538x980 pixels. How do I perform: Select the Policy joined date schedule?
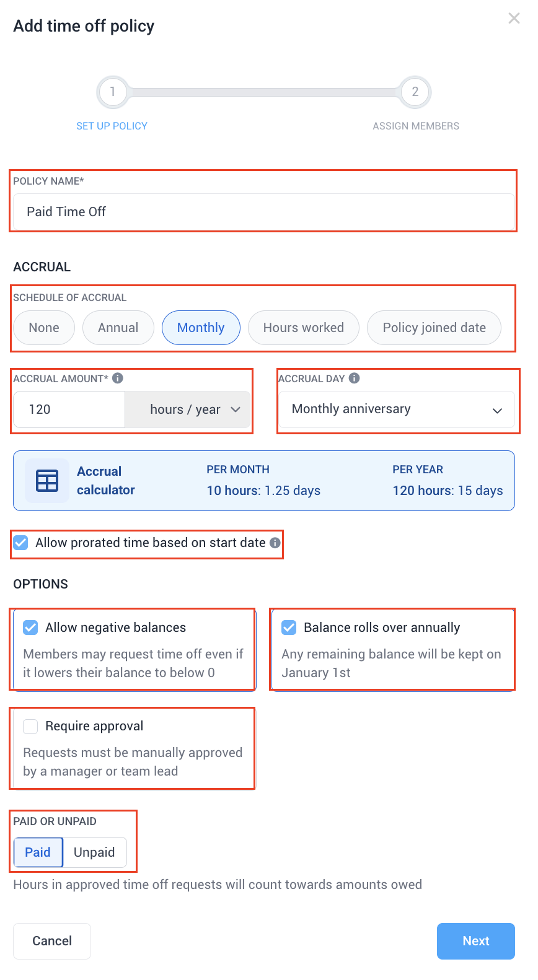[x=434, y=328]
